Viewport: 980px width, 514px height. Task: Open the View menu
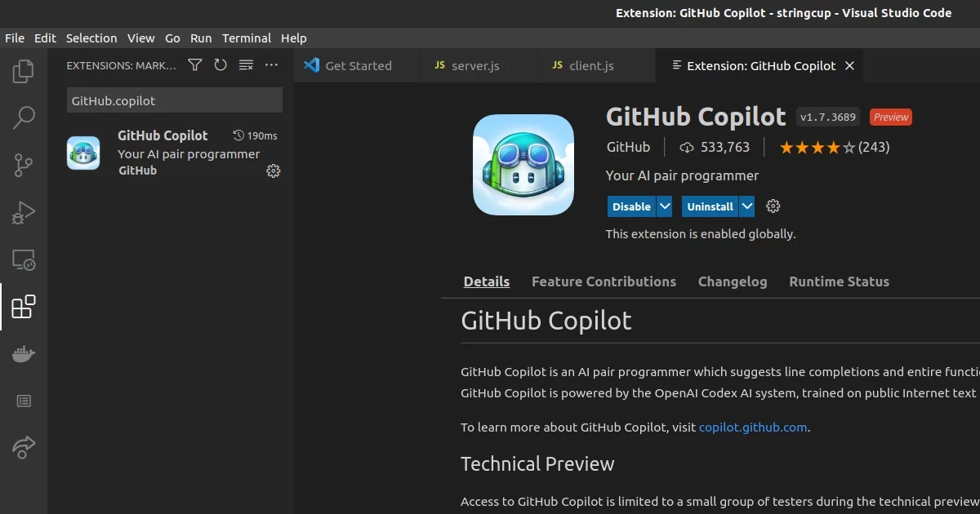tap(141, 38)
